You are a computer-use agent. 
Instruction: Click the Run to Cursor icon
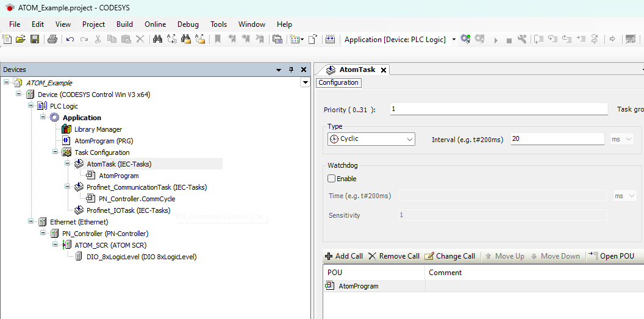581,40
